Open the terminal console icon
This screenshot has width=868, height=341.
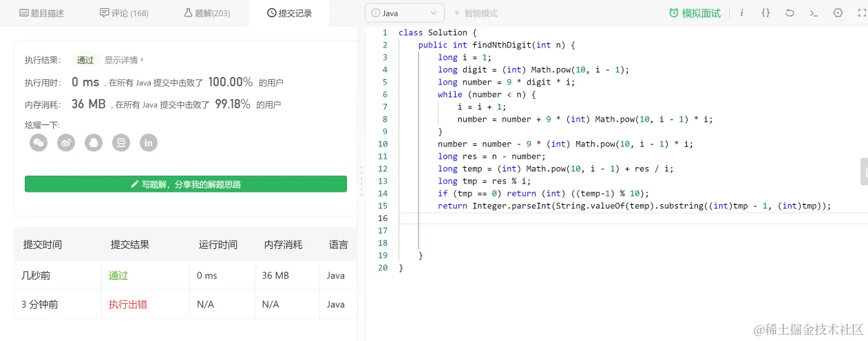pos(814,13)
